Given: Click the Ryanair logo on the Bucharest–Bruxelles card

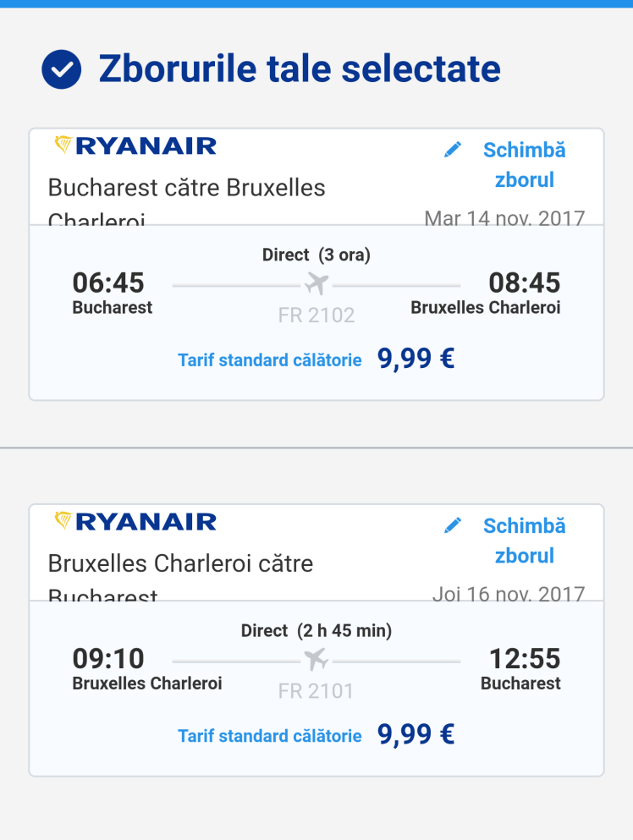Looking at the screenshot, I should (135, 145).
